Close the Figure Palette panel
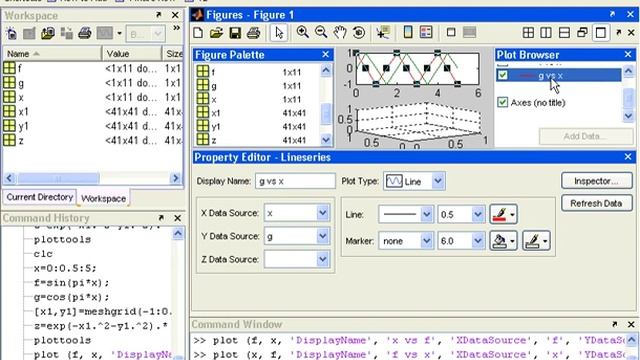The width and height of the screenshot is (640, 360). coord(325,54)
